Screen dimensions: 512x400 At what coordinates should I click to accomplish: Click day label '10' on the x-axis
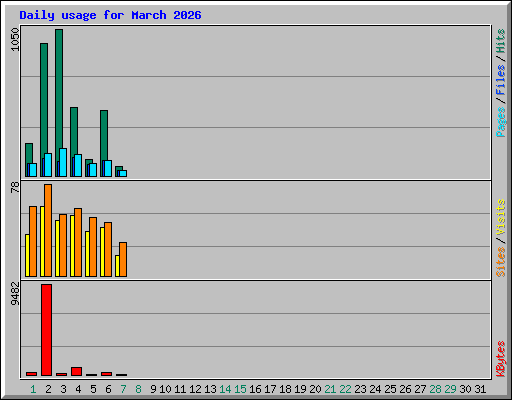tap(165, 389)
